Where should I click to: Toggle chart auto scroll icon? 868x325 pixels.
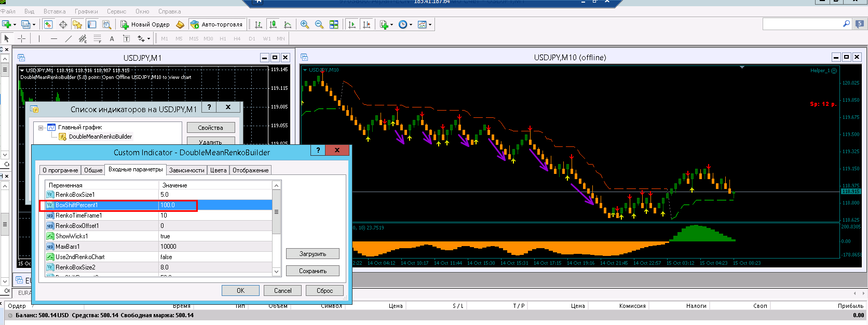tap(352, 24)
